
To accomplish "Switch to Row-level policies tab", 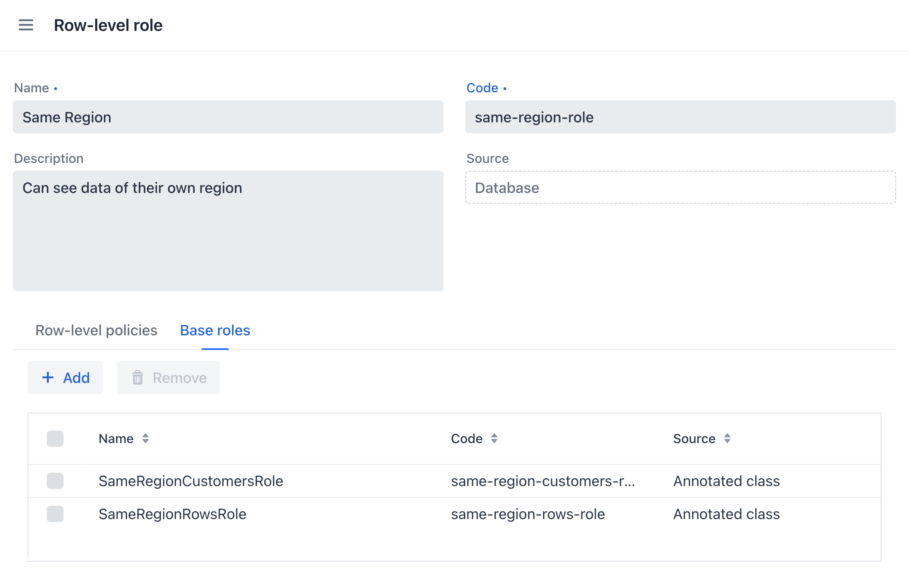I will click(96, 330).
